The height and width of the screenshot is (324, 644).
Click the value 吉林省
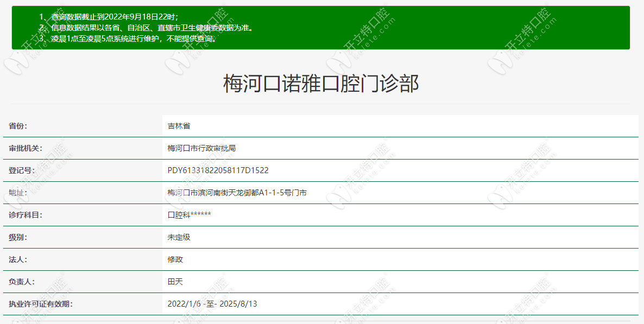click(179, 126)
